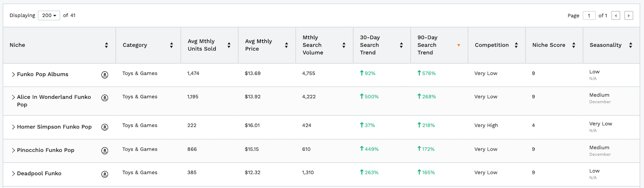Click the Very High competition cell

(486, 125)
